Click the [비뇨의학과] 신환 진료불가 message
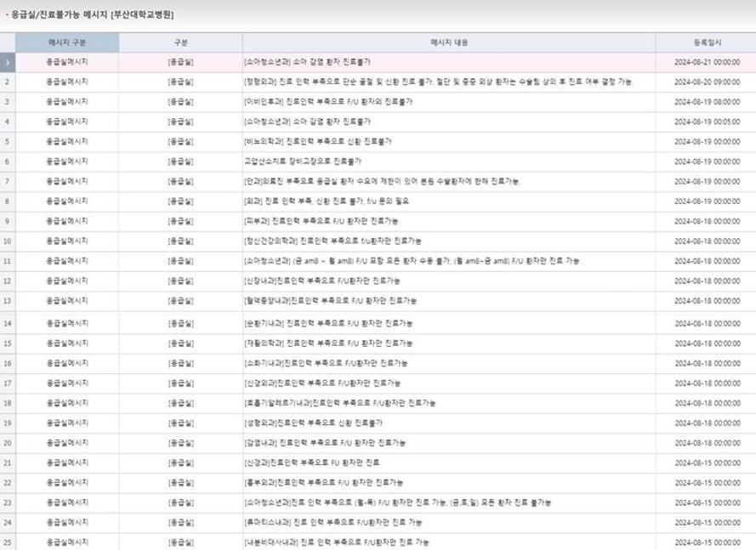Viewport: 756px width, 550px height. pos(318,142)
